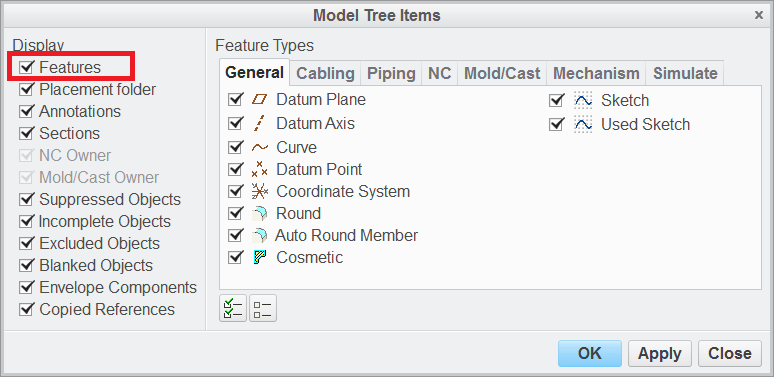Toggle the Curve checkbox

click(x=235, y=147)
